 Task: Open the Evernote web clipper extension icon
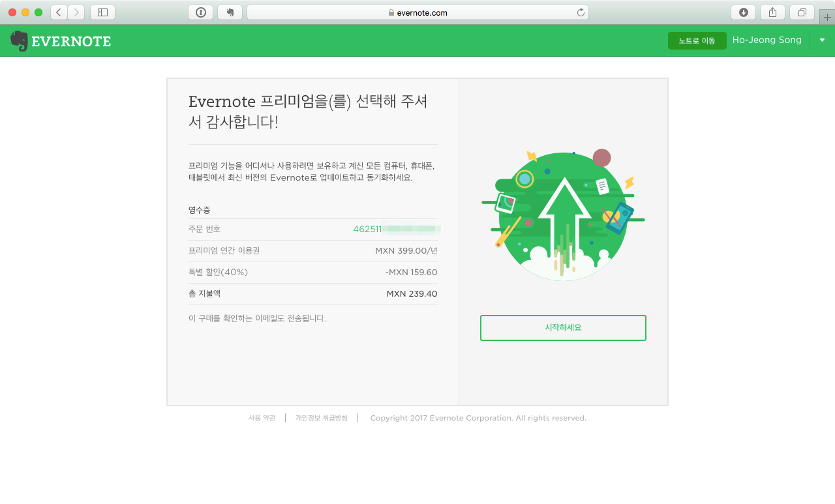pyautogui.click(x=230, y=12)
